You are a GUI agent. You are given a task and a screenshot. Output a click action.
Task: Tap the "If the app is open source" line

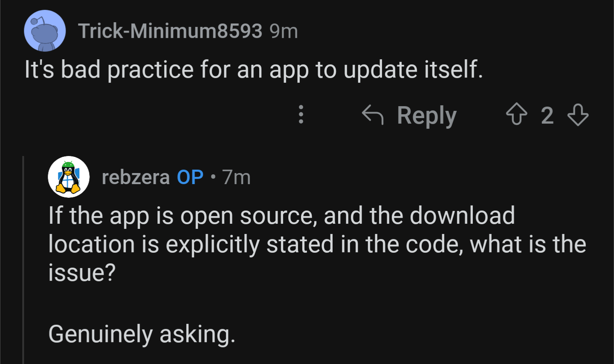[281, 216]
